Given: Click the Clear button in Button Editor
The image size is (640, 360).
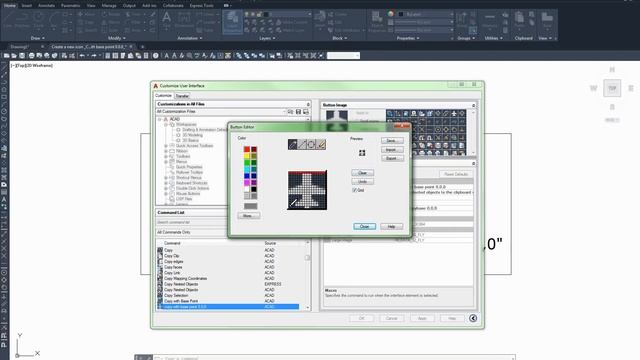Looking at the screenshot, I should click(x=362, y=173).
